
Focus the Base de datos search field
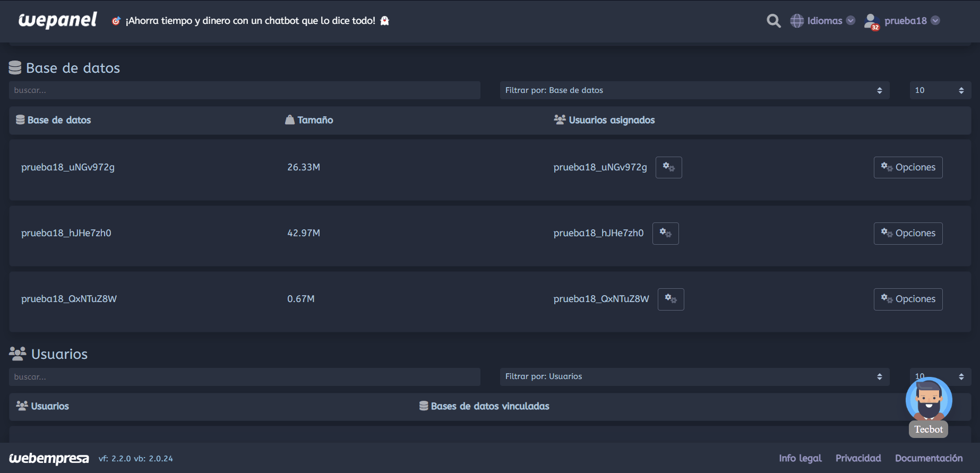point(244,90)
